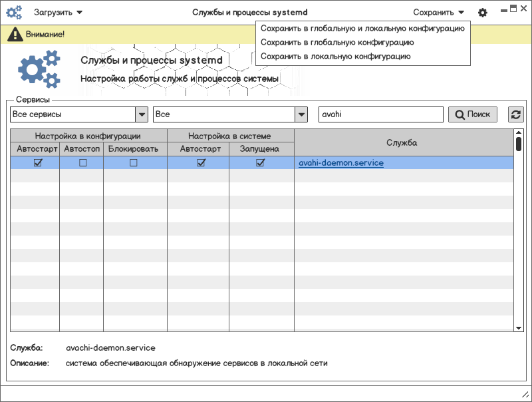
Task: Toggle the Running state checkbox for avahi-daemon
Action: click(260, 163)
